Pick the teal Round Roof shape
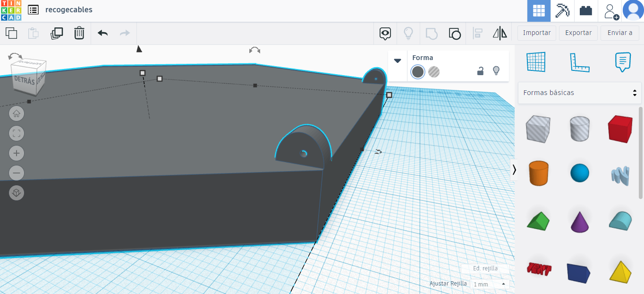 point(620,221)
